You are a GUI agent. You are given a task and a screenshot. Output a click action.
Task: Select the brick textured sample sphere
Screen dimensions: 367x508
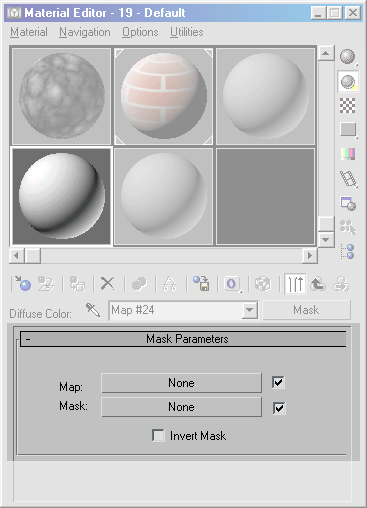tap(163, 96)
